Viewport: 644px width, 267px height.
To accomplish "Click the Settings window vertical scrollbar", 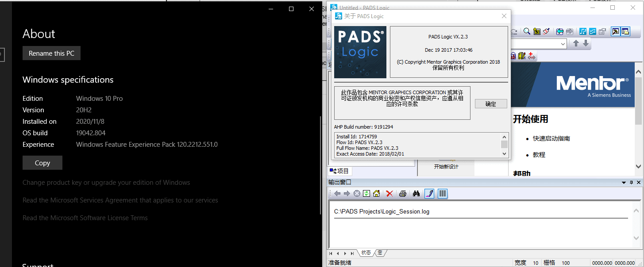I will pyautogui.click(x=320, y=165).
